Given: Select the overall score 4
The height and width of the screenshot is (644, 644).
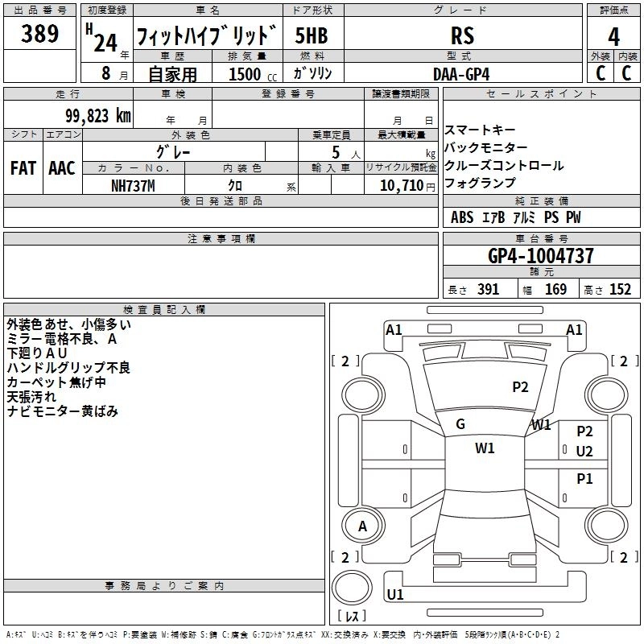Looking at the screenshot, I should (613, 35).
